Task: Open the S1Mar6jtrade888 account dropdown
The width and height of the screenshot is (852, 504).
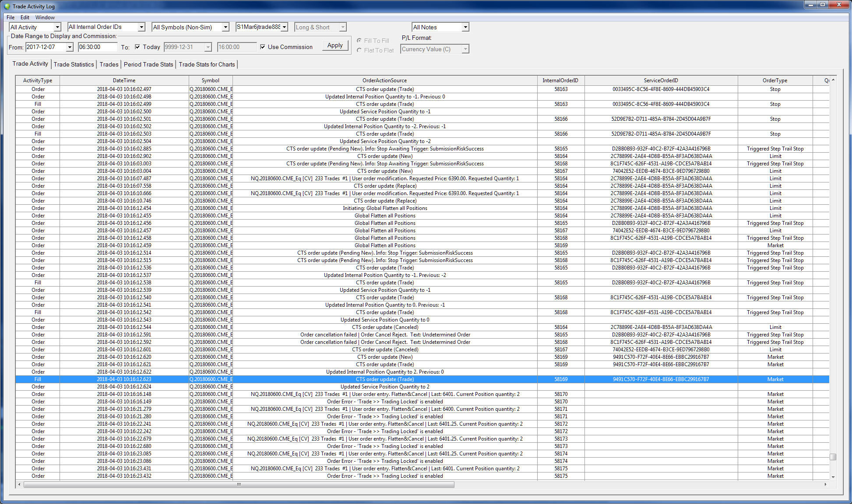Action: coord(285,27)
